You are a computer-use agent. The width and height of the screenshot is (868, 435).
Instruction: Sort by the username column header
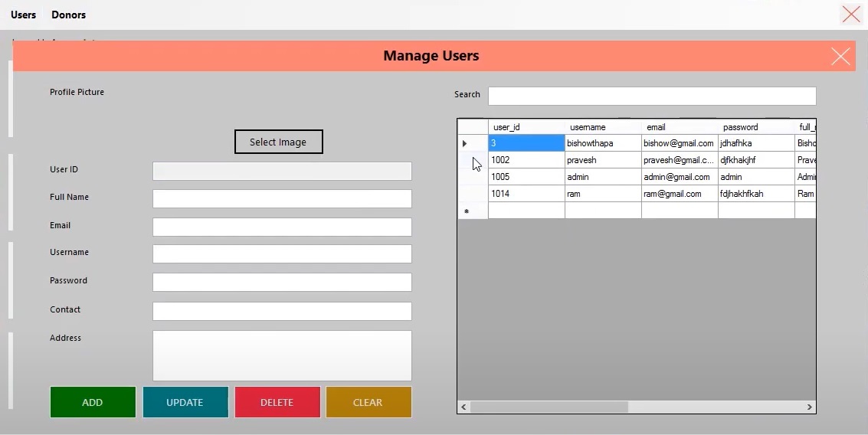pos(603,127)
